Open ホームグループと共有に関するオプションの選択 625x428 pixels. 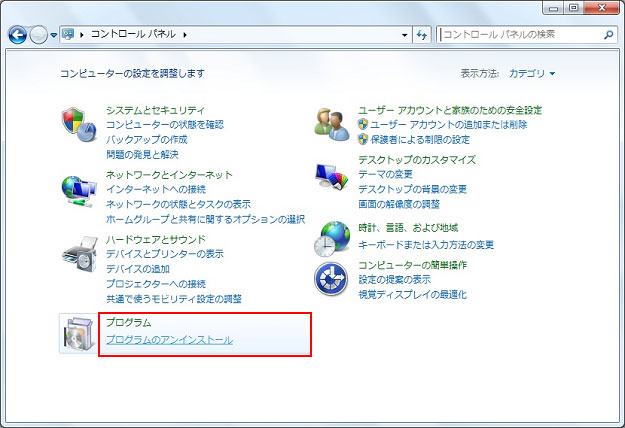click(205, 219)
